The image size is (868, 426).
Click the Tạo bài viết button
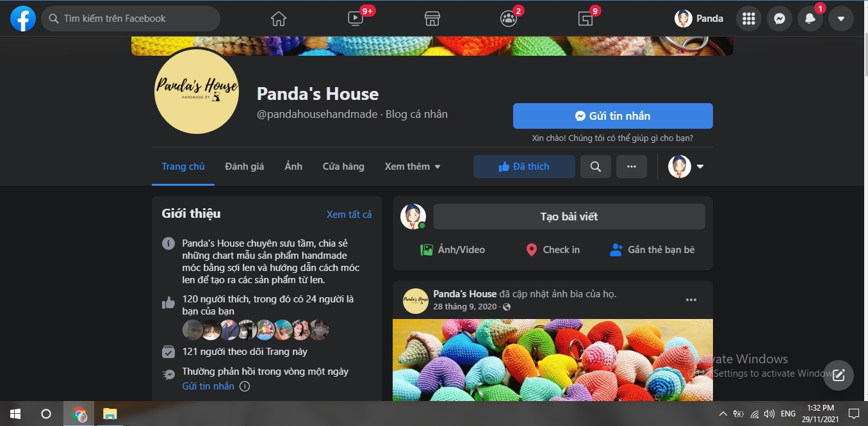coord(569,217)
